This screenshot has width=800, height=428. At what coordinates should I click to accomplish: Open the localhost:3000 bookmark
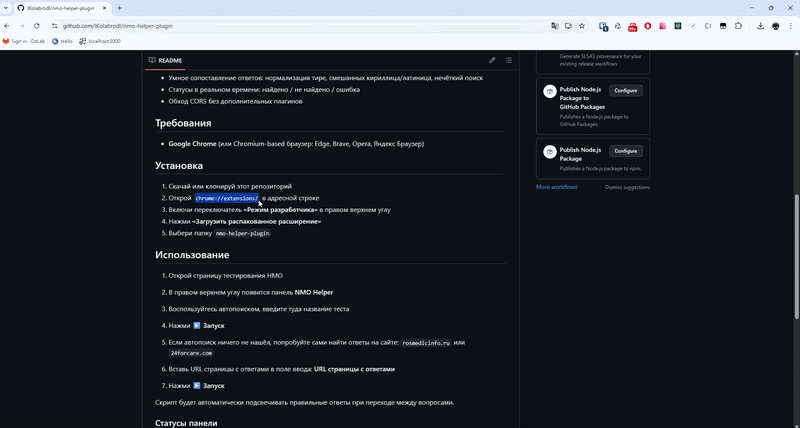[x=100, y=41]
